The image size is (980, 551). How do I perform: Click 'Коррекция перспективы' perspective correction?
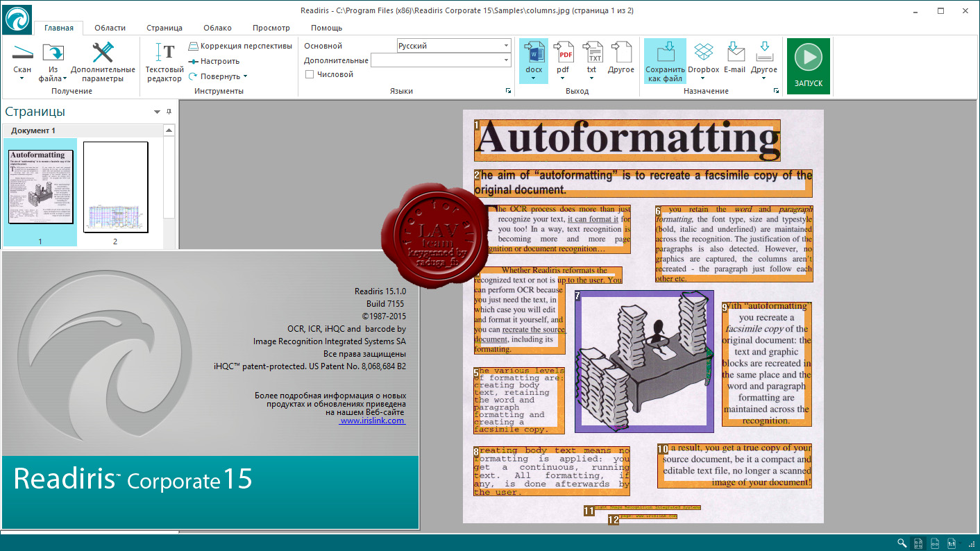240,46
